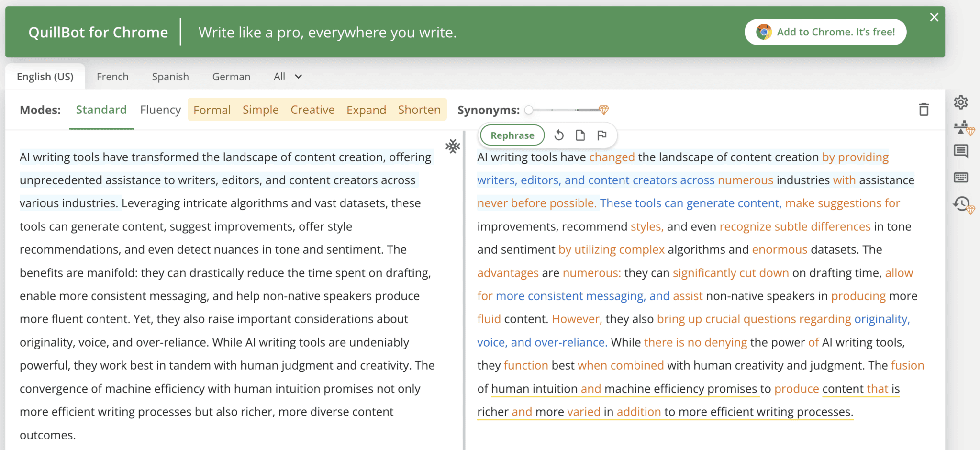Select the Spanish language tab
980x450 pixels.
[x=170, y=77]
